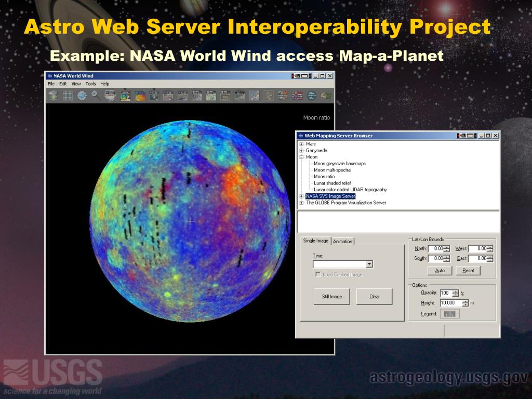Click the North value field
Image resolution: width=532 pixels, height=399 pixels.
click(436, 249)
